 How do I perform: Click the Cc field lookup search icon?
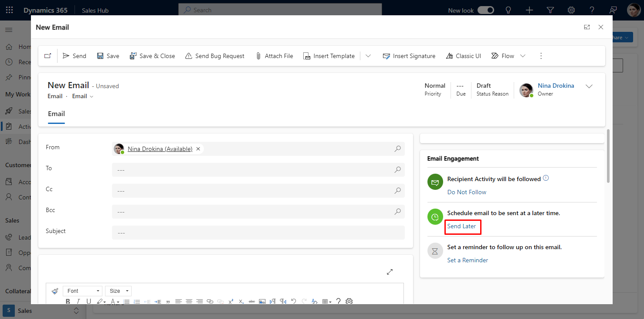[397, 191]
